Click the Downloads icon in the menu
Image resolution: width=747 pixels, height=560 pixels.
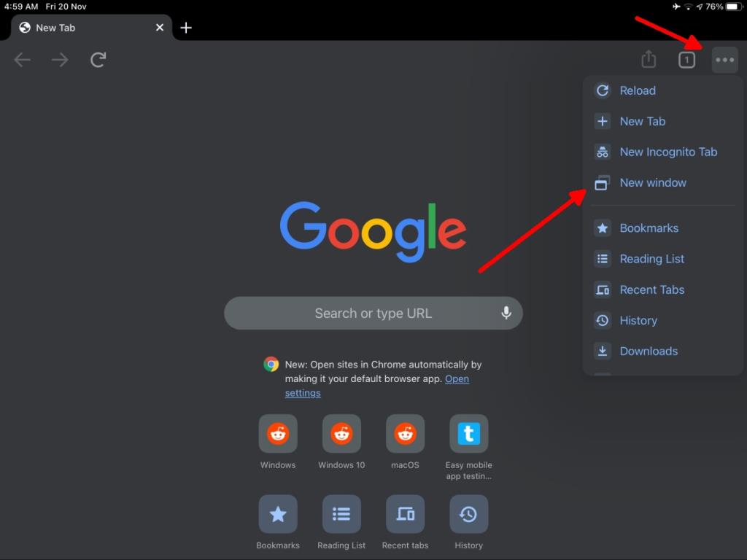(603, 351)
